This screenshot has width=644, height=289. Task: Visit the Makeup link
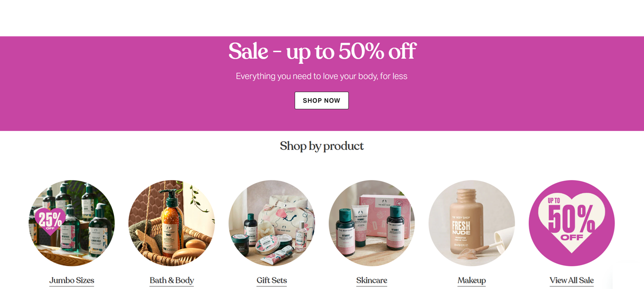point(471,280)
